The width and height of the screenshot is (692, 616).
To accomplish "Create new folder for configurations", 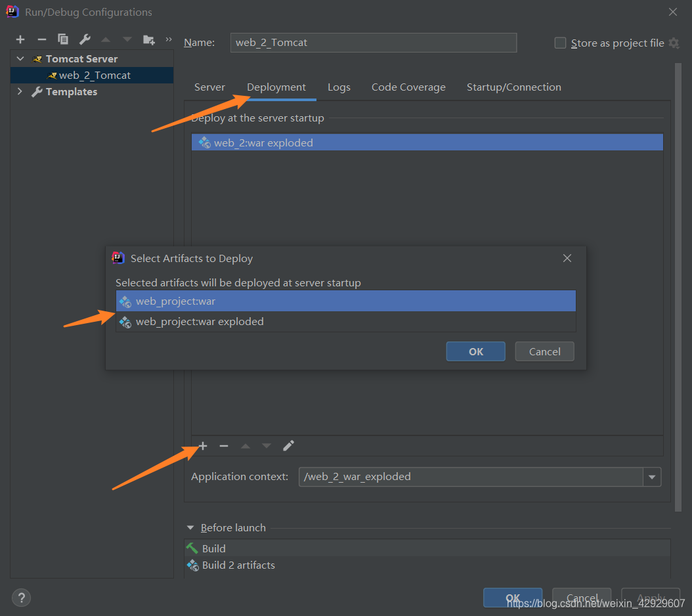I will 149,40.
